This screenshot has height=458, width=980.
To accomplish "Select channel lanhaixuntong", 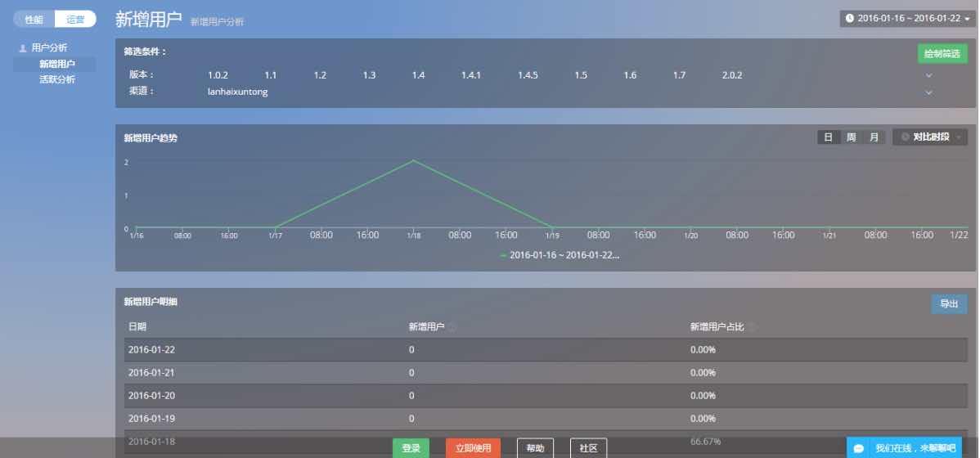I will pos(237,92).
